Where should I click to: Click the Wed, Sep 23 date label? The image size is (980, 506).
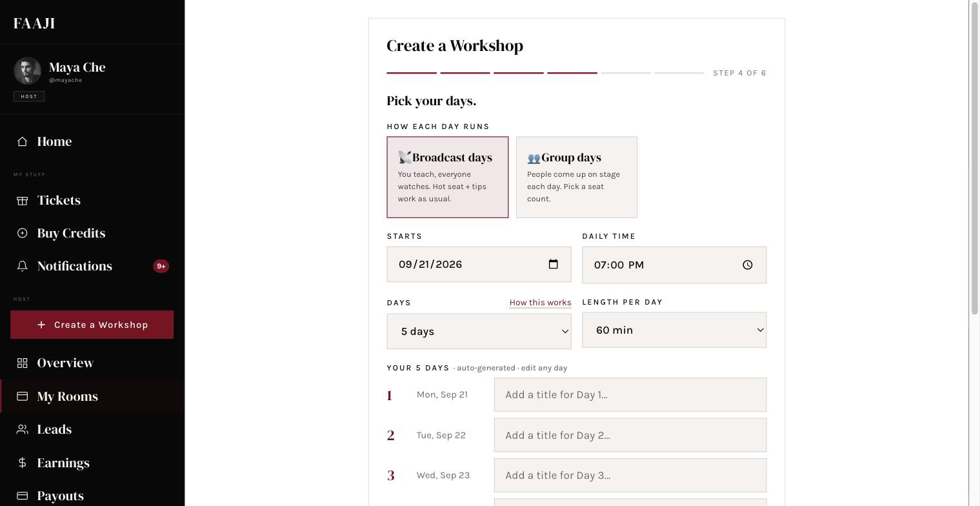(x=443, y=475)
